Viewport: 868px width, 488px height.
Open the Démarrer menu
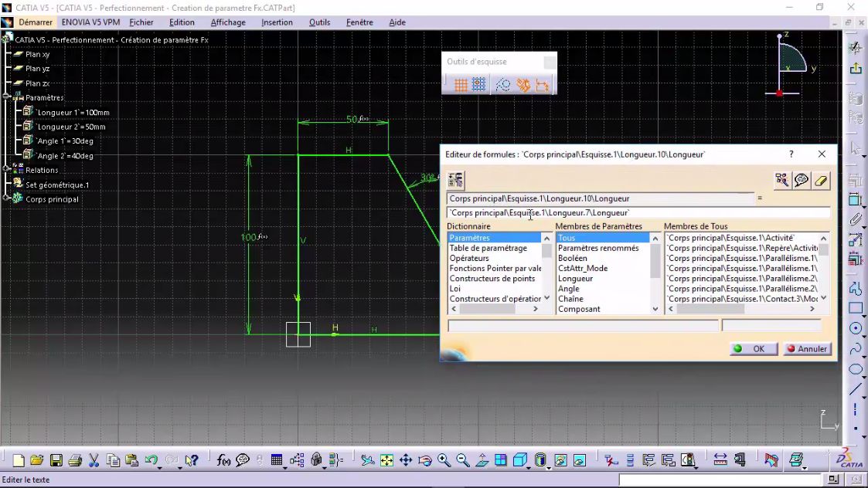point(36,22)
